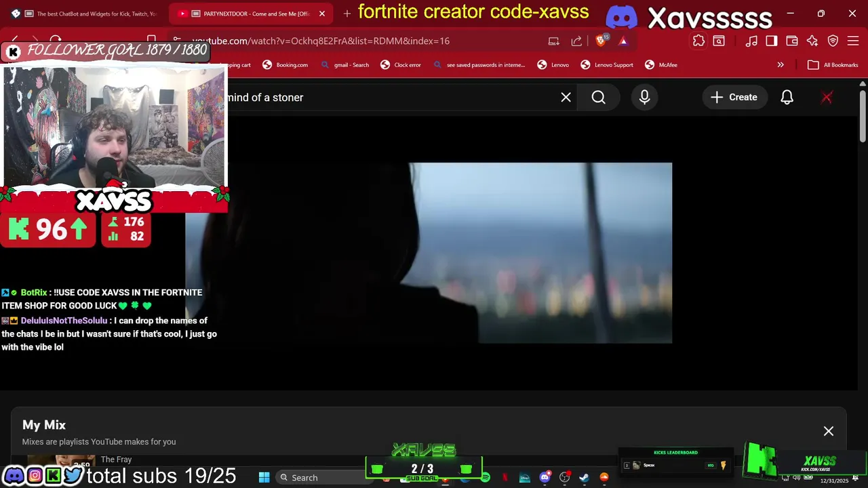The width and height of the screenshot is (868, 488).
Task: Open the Booking.com bookmark
Action: [285, 64]
